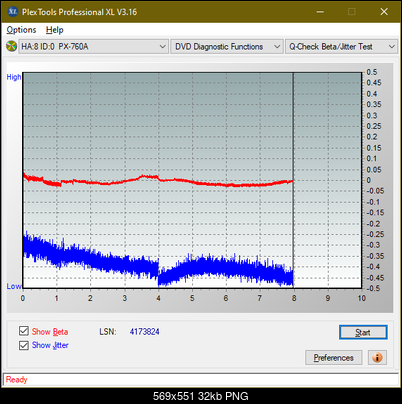Screen dimensions: 402x404
Task: Minimize the PlexTools window
Action: pos(320,12)
